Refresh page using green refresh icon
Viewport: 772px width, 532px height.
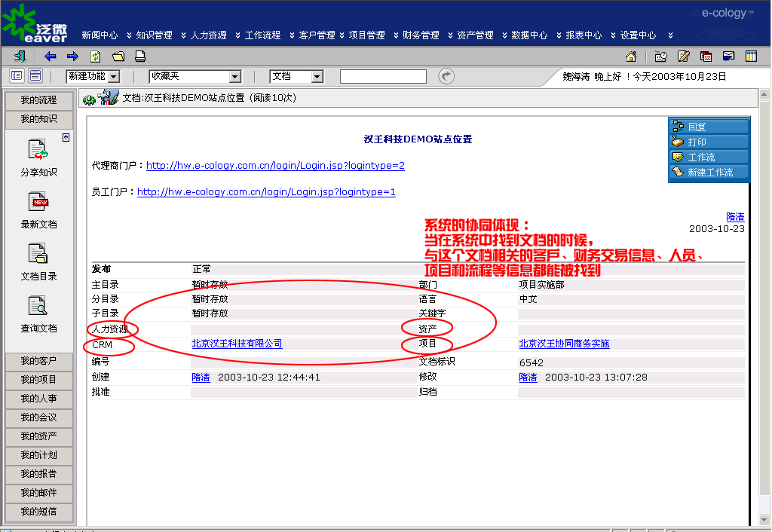coord(95,57)
